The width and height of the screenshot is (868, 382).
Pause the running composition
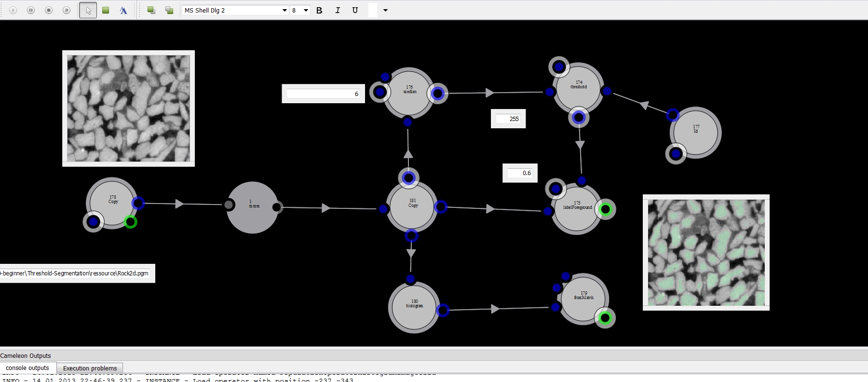(x=31, y=10)
